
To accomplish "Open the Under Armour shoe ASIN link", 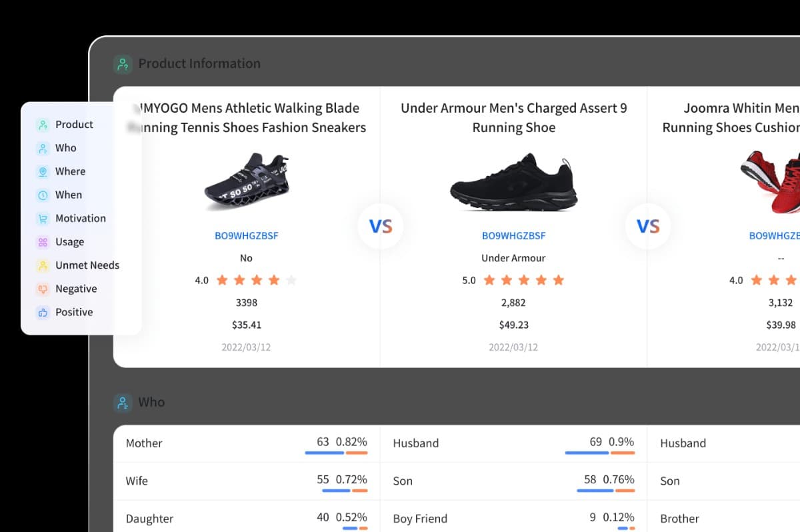I will coord(513,235).
